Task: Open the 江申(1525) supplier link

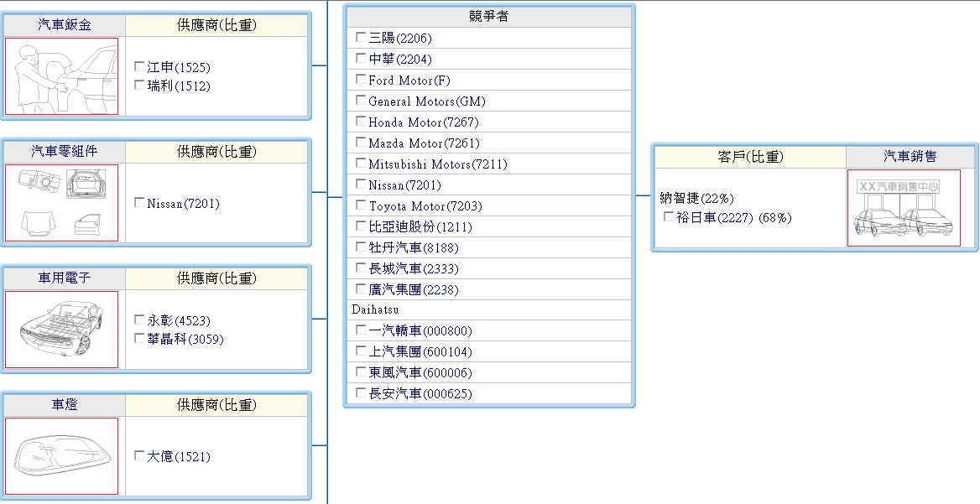Action: 179,67
